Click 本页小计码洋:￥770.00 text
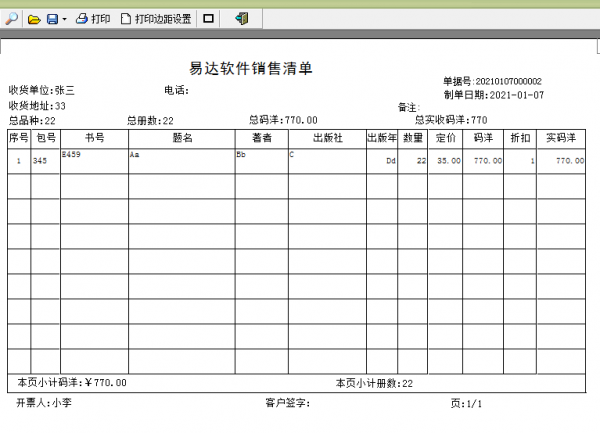This screenshot has width=600, height=433. pyautogui.click(x=72, y=383)
